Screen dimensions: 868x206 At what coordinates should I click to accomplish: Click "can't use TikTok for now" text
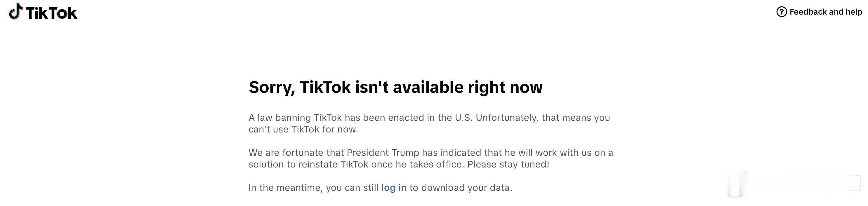[x=303, y=129]
